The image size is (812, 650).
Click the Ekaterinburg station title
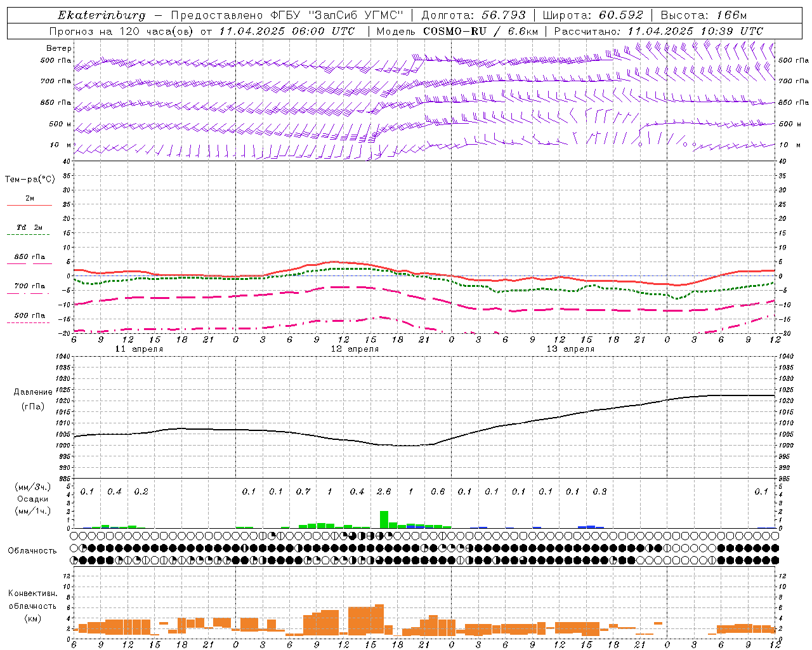[101, 15]
